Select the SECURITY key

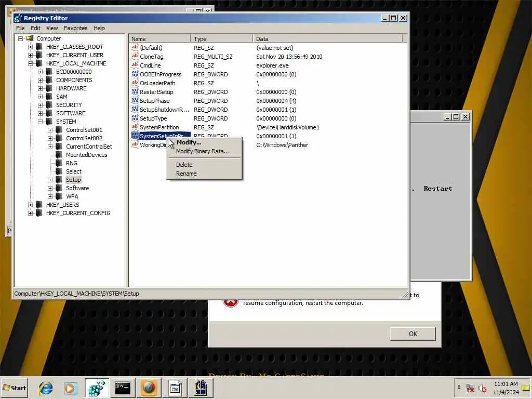coord(69,105)
